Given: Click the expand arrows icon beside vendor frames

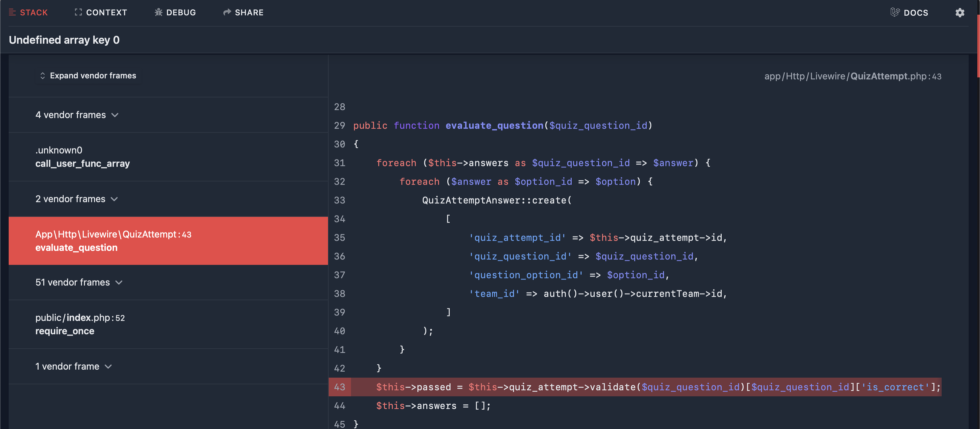Looking at the screenshot, I should [43, 76].
